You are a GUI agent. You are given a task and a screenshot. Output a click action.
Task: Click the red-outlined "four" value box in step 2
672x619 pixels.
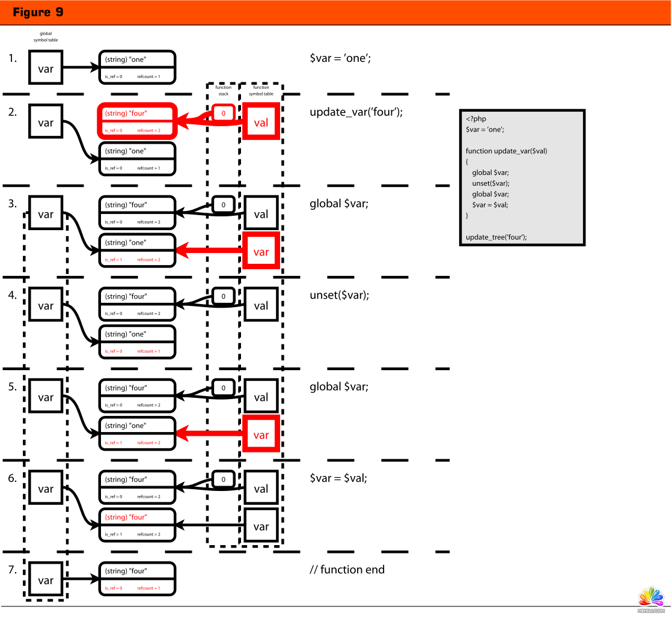pyautogui.click(x=137, y=121)
